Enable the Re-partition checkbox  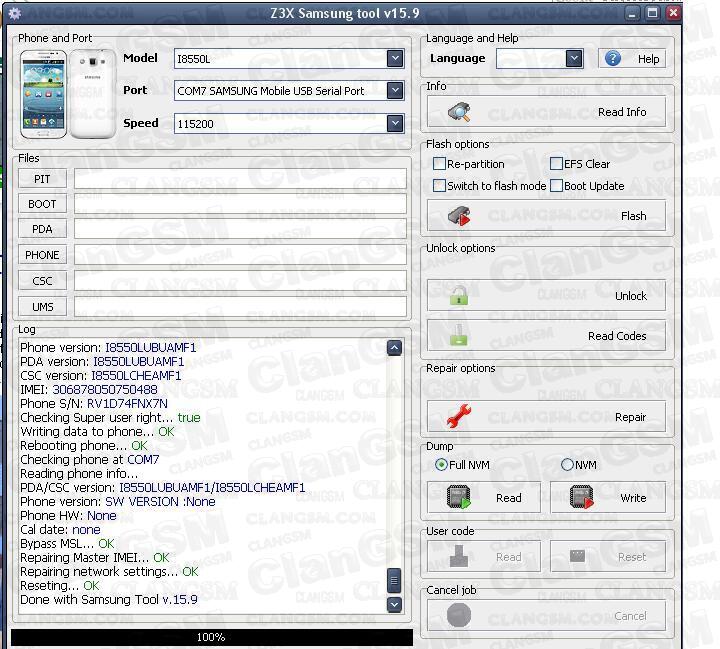point(439,164)
